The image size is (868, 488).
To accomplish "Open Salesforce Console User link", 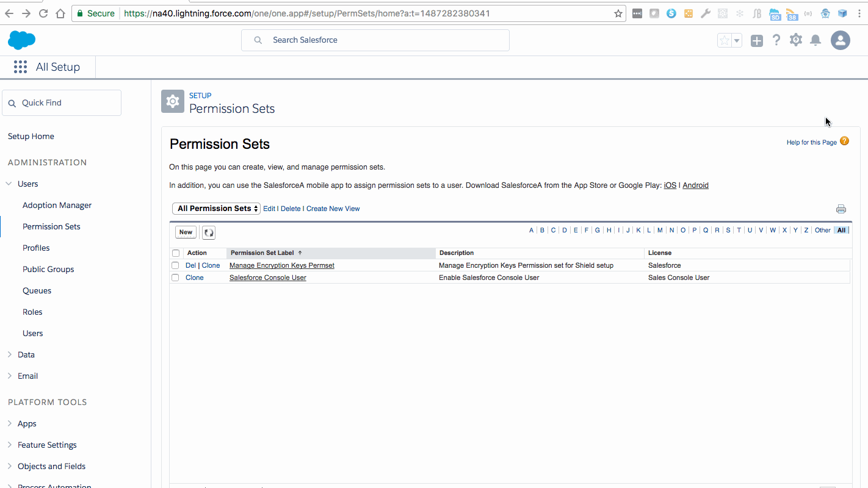I will click(268, 278).
